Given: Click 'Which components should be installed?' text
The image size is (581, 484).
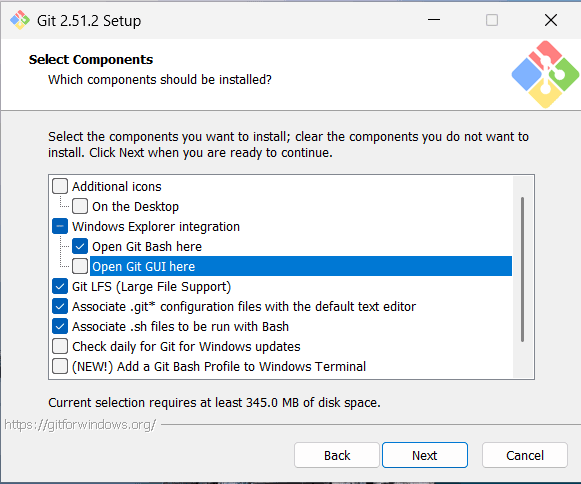Looking at the screenshot, I should point(160,80).
